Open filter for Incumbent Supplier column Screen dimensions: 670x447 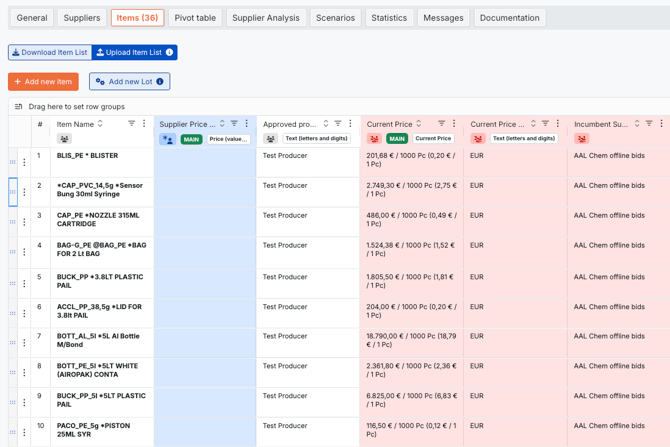point(649,124)
